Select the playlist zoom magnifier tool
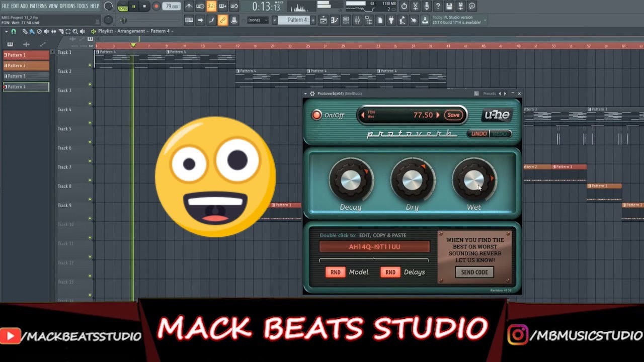The width and height of the screenshot is (644, 362). 75,31
